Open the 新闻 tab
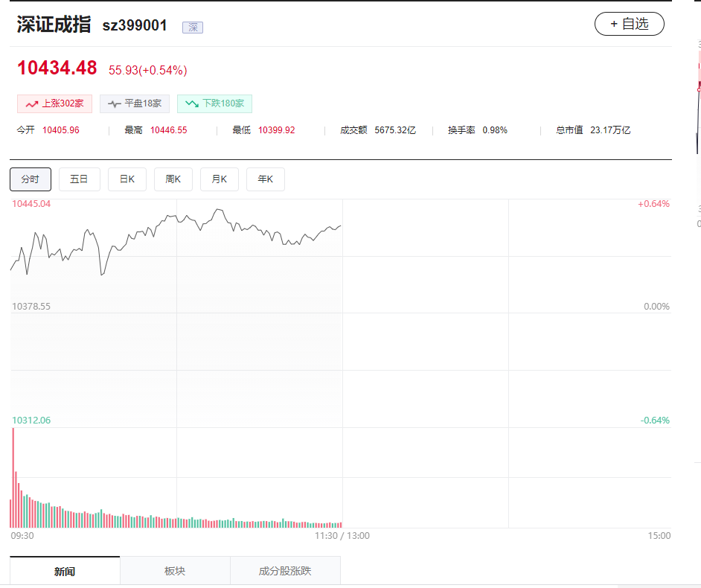The width and height of the screenshot is (701, 588). click(65, 571)
